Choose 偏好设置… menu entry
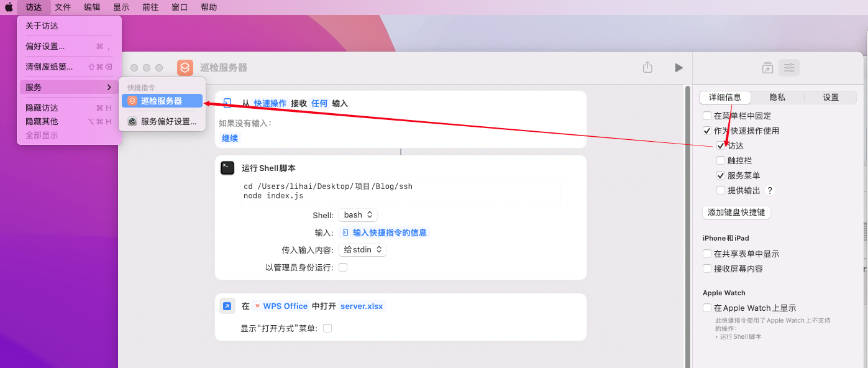 (x=69, y=47)
